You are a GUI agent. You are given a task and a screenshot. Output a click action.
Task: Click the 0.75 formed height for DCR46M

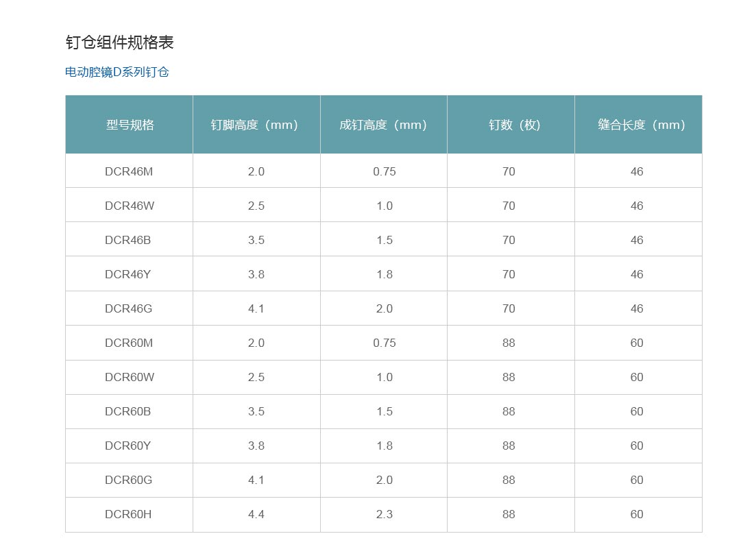385,171
